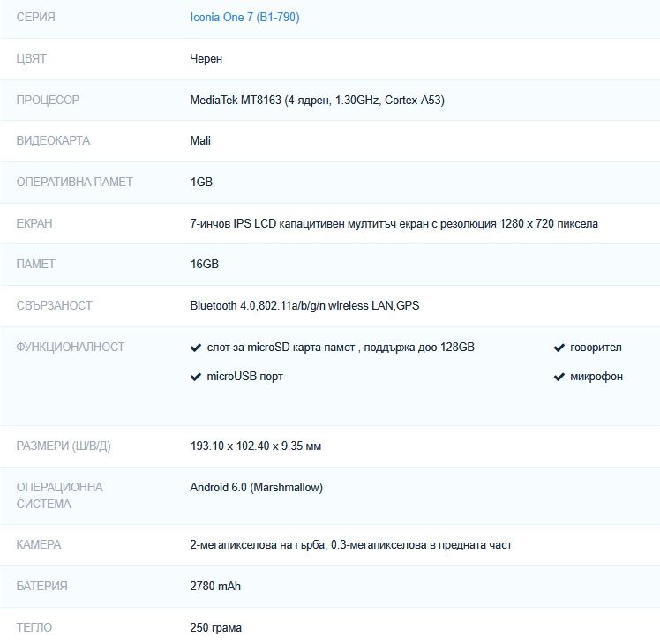Click the 1GB RAM value
The image size is (660, 644).
click(201, 182)
